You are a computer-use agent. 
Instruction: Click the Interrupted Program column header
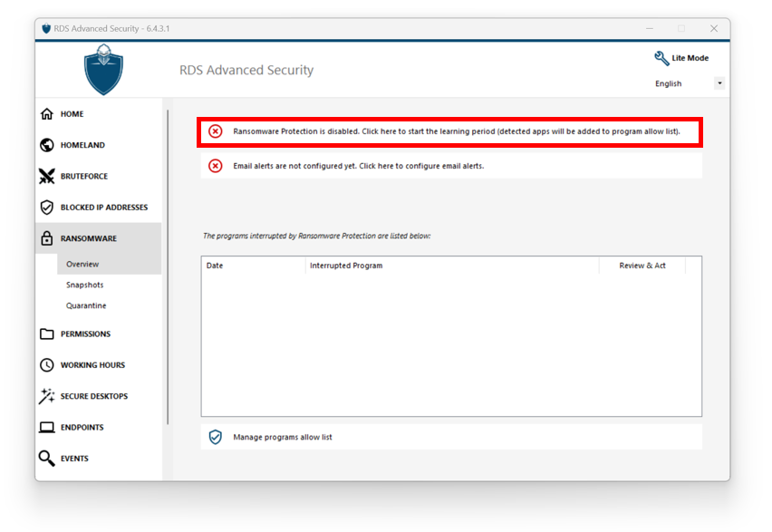pos(452,266)
